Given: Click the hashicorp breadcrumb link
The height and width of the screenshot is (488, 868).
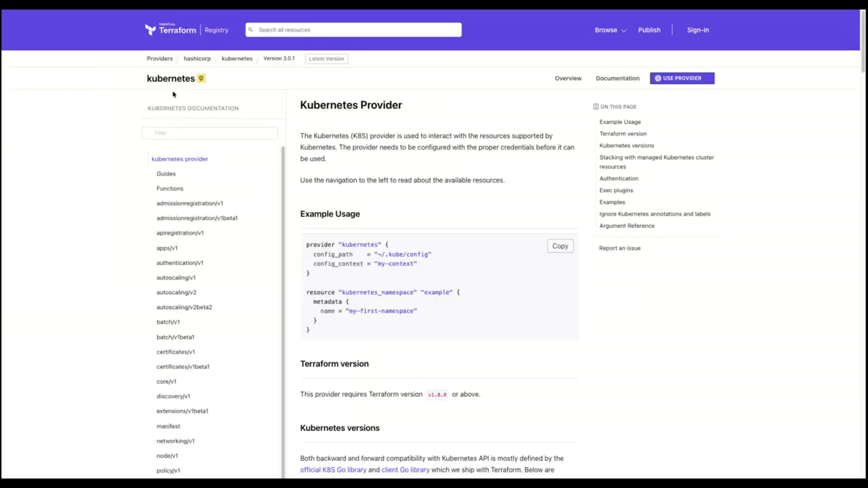Looking at the screenshot, I should click(x=197, y=58).
